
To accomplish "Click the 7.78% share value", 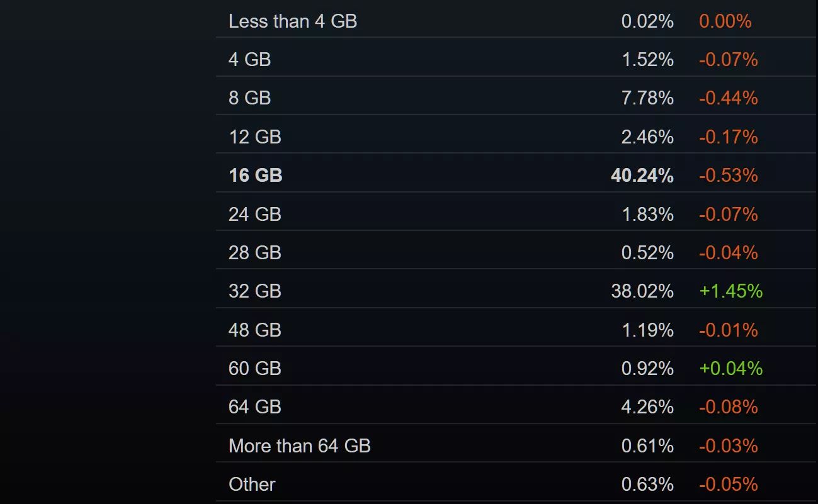I will tap(647, 98).
